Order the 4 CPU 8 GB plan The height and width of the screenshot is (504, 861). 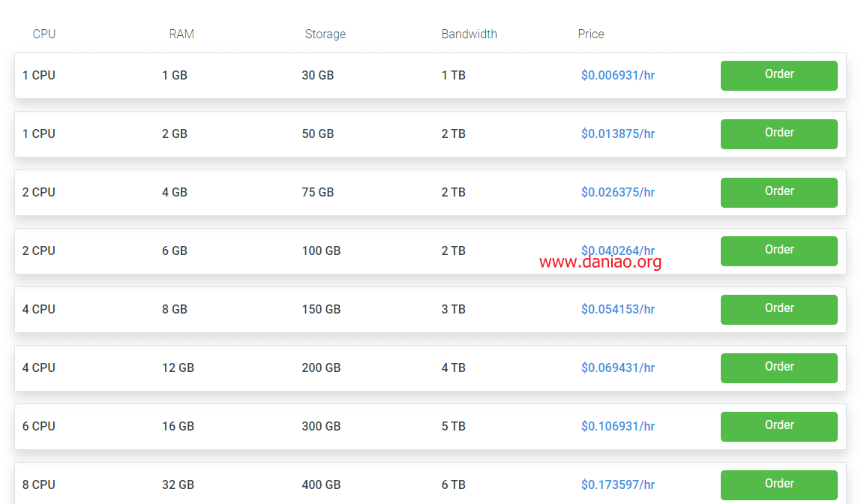pos(778,309)
